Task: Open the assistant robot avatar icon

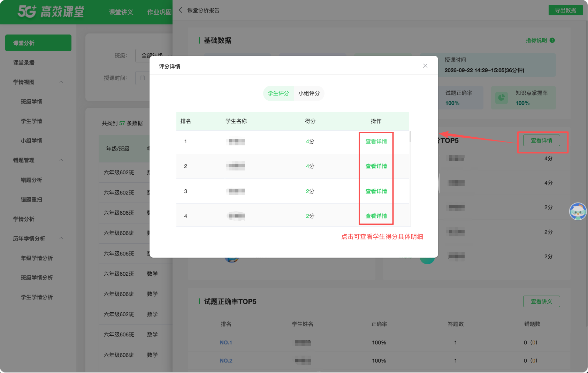Action: [x=578, y=211]
